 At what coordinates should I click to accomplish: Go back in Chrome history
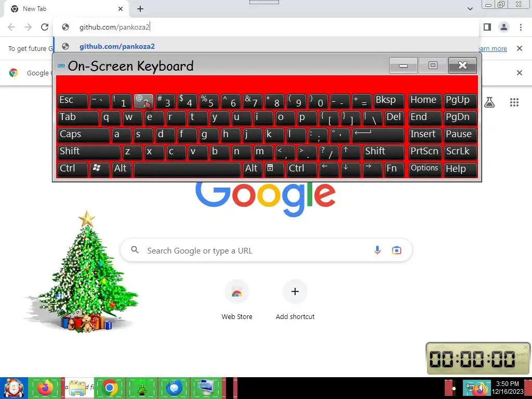click(11, 27)
